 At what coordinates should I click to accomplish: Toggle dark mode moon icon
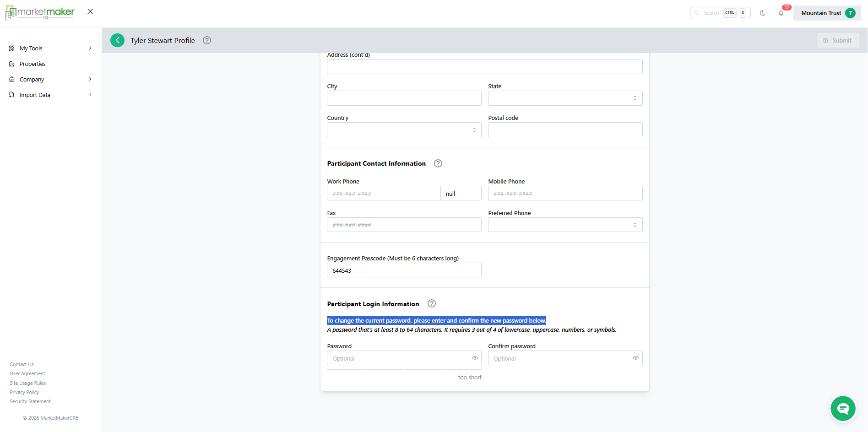pyautogui.click(x=763, y=13)
